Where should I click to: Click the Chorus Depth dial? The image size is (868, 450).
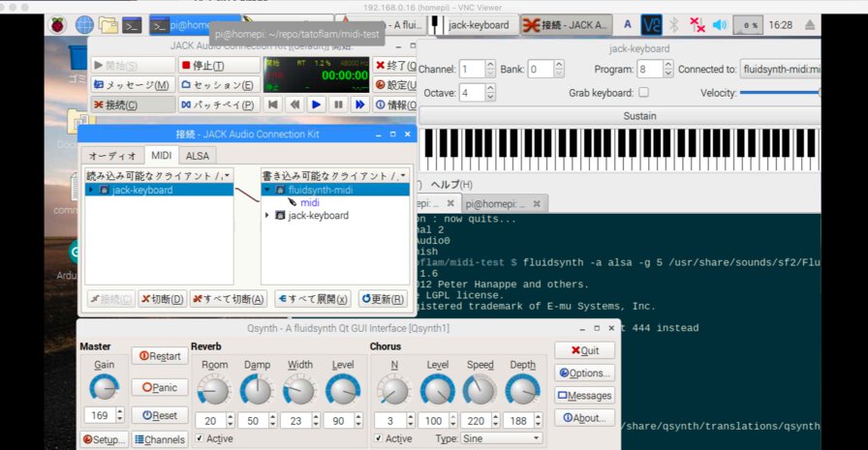coord(522,390)
